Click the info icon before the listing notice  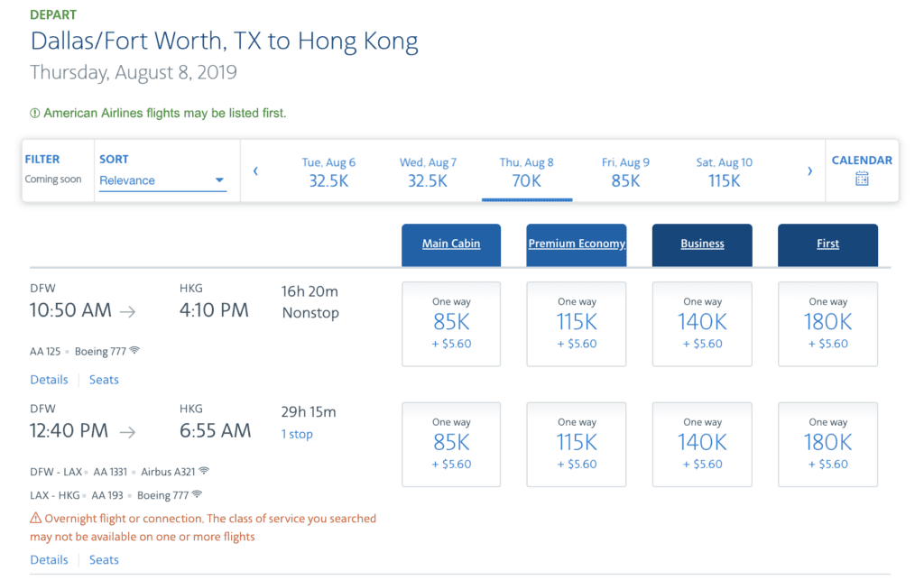(x=33, y=110)
